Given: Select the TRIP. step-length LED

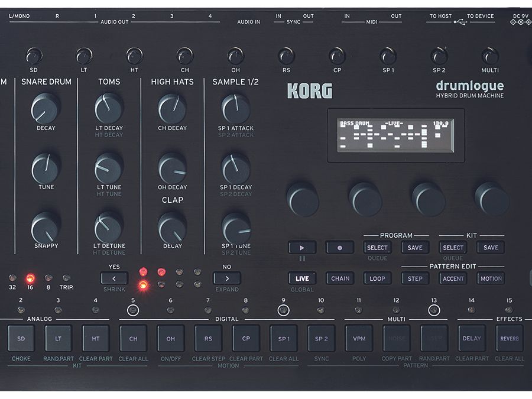Looking at the screenshot, I should [66, 278].
